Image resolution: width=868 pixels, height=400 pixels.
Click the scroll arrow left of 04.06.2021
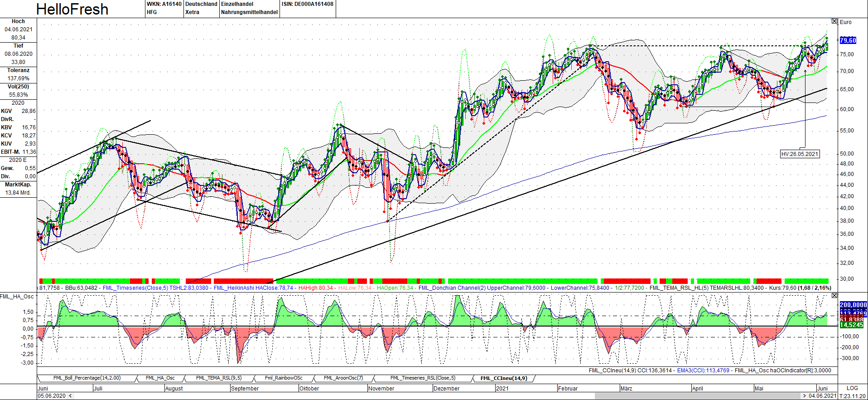pos(804,396)
